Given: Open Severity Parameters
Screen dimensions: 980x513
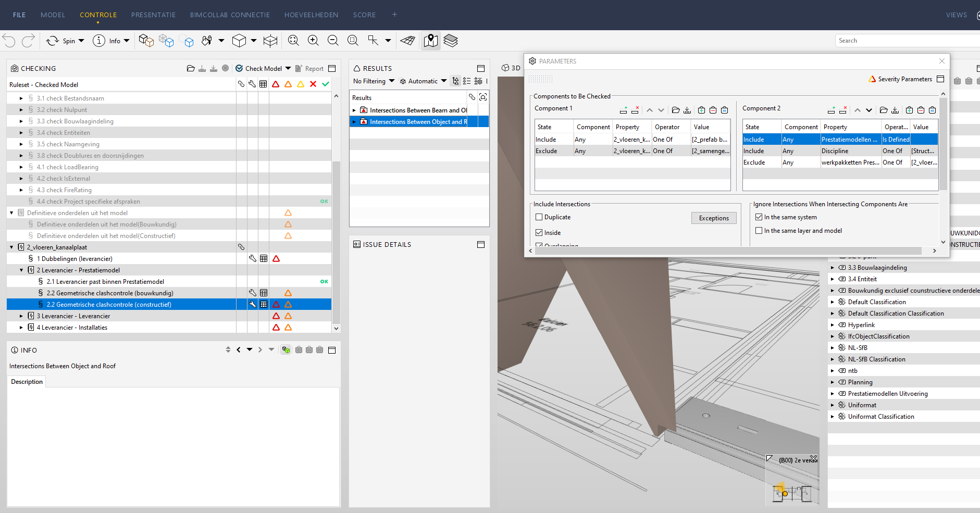Looking at the screenshot, I should coord(900,79).
